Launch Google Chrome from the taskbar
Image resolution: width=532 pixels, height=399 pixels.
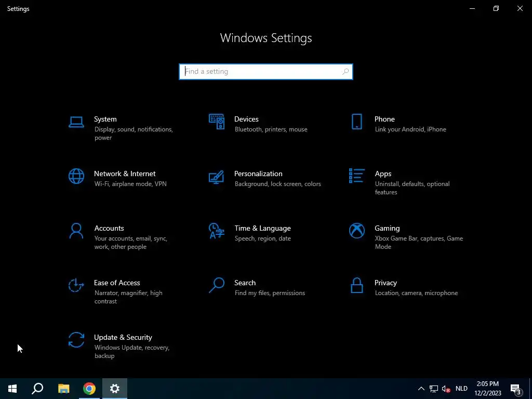[x=89, y=389]
